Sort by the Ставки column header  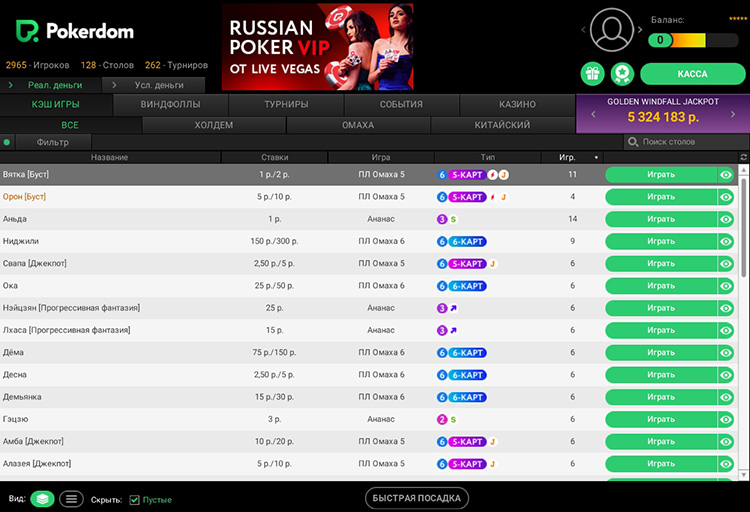coord(275,157)
